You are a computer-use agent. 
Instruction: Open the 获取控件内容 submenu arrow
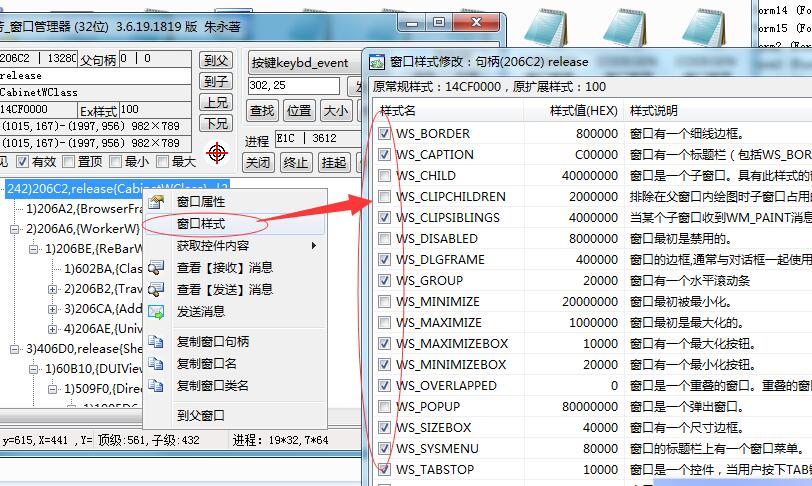pos(314,246)
